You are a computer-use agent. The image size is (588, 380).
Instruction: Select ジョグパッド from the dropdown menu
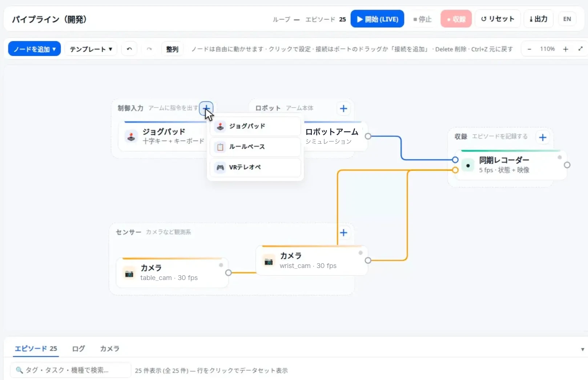point(255,126)
